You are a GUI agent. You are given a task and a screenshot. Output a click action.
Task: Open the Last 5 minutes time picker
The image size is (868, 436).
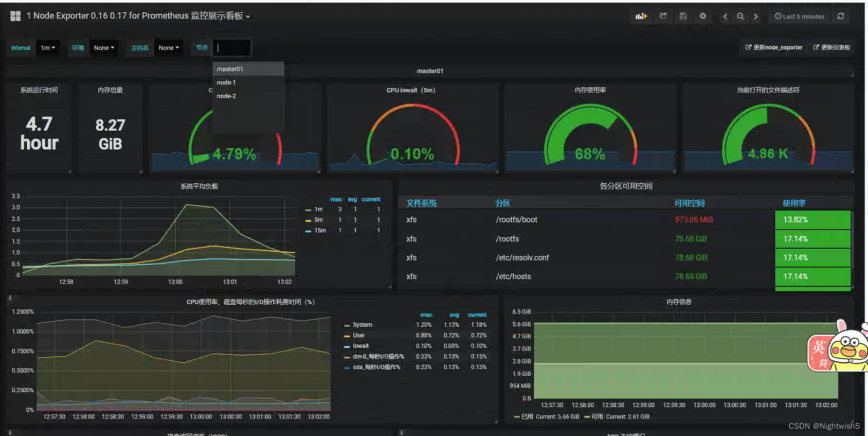point(800,16)
